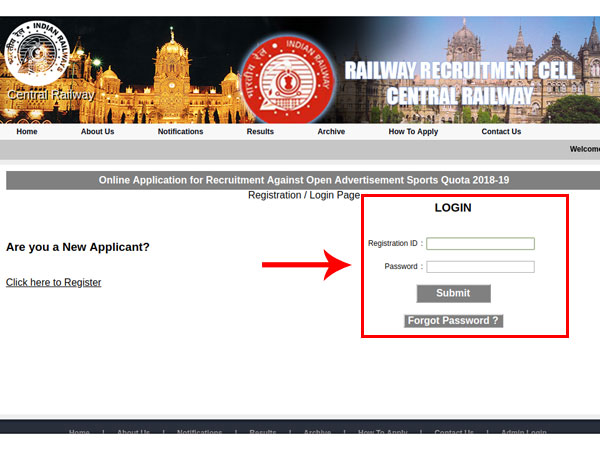
Task: Click the 'Registration / Login Page' text
Action: 304,195
